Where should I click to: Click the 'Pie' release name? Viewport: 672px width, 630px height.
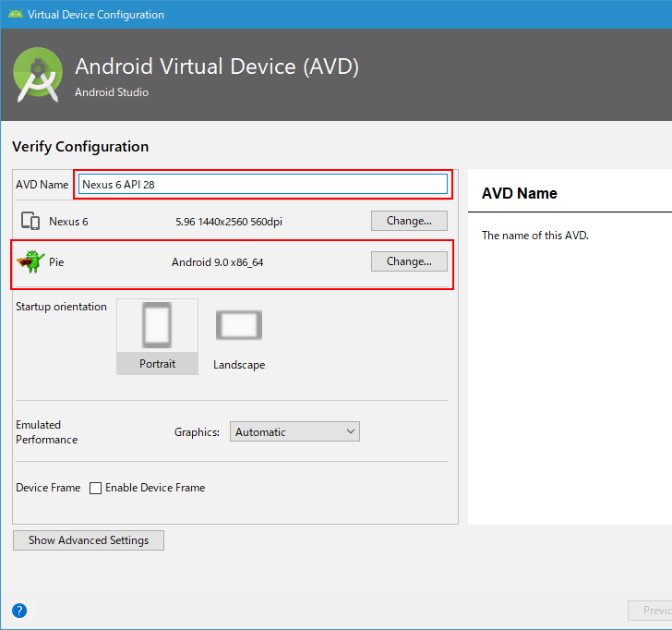point(56,262)
